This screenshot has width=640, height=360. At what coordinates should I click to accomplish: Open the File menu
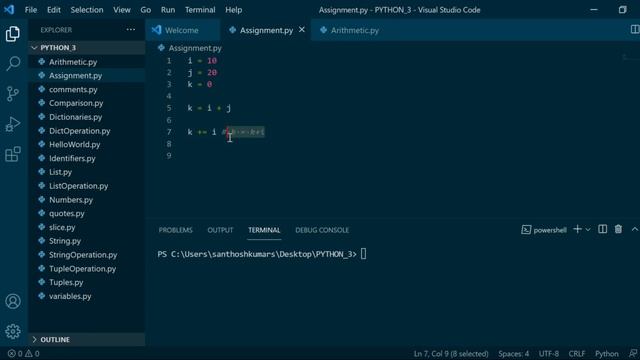click(31, 10)
